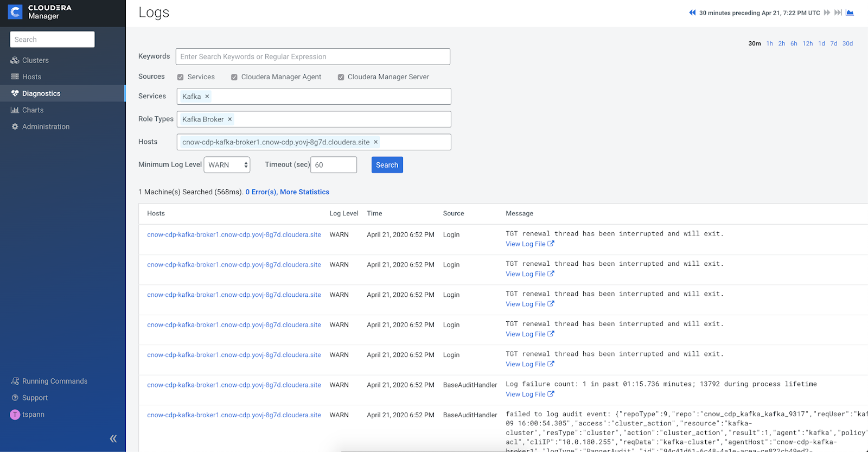Uncheck the Services source checkbox
The image size is (868, 452).
[x=181, y=77]
